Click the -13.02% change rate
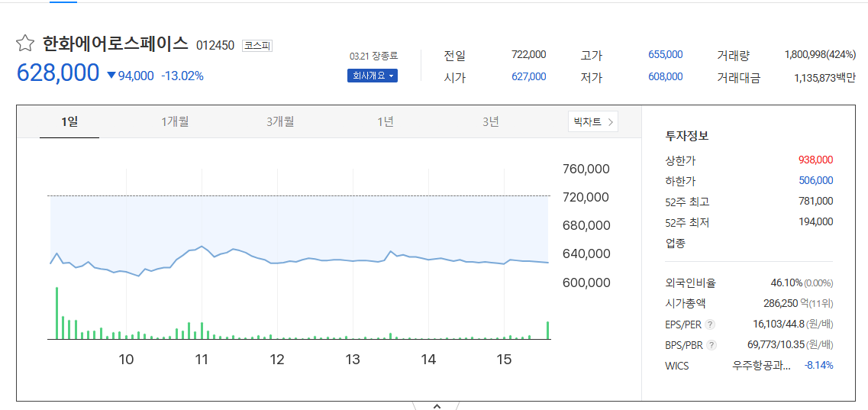This screenshot has width=868, height=410. [x=182, y=76]
